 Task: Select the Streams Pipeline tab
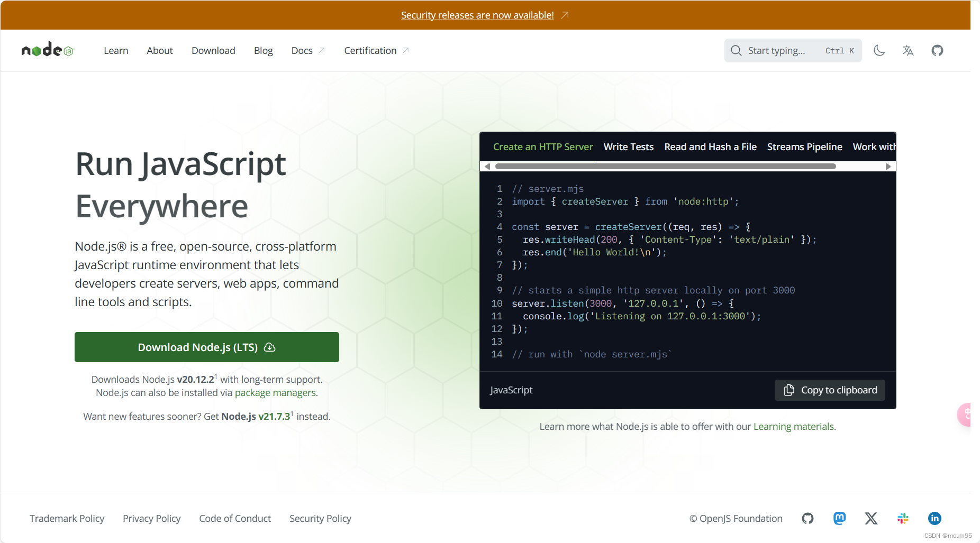pos(804,146)
